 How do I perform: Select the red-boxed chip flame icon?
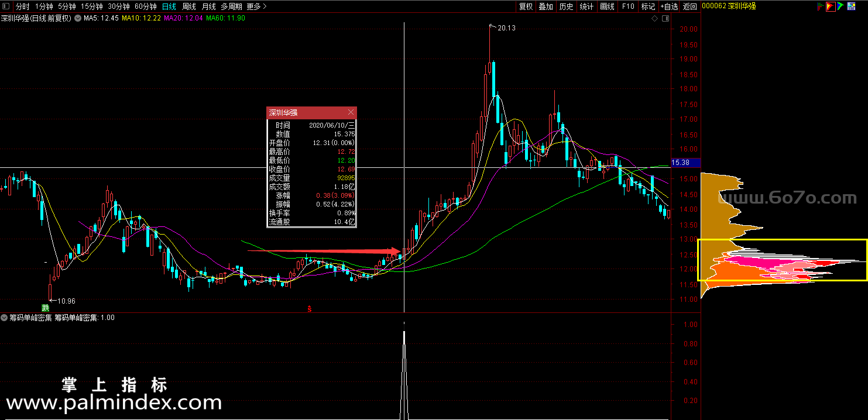830,6
